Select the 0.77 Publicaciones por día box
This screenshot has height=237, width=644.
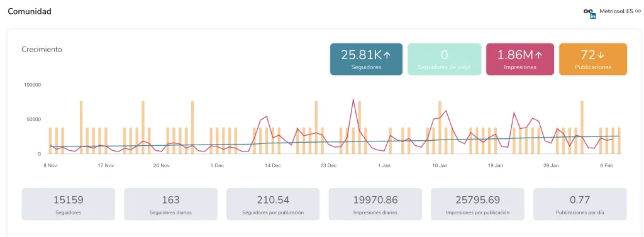pos(580,204)
